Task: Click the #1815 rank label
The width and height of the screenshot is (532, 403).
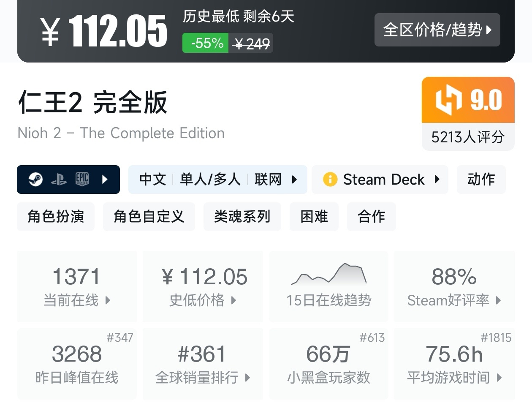Action: [x=496, y=338]
